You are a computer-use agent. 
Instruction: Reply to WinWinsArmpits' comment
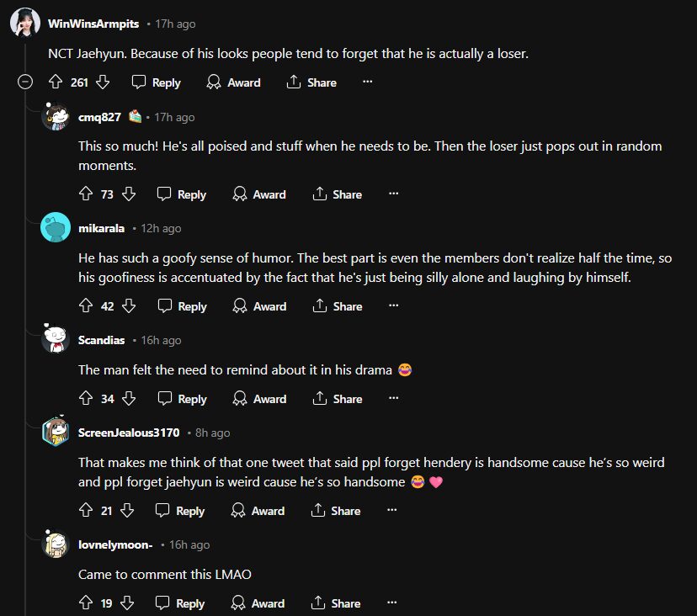point(157,82)
